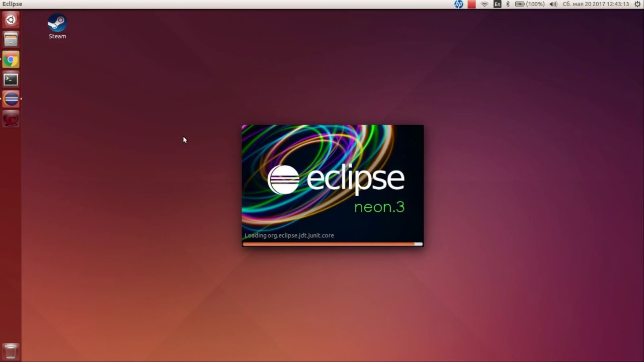This screenshot has height=362, width=644.
Task: Open the Terminal from the launcher
Action: (11, 79)
